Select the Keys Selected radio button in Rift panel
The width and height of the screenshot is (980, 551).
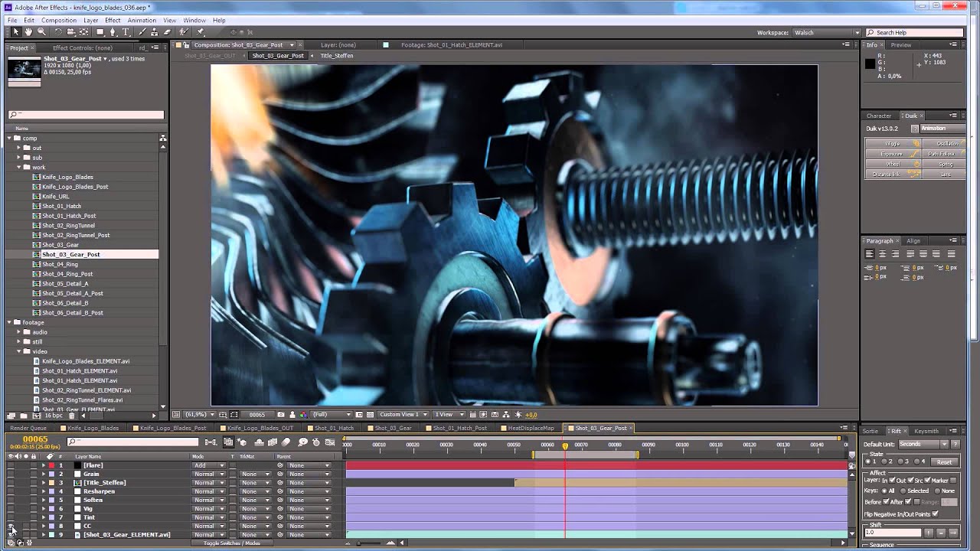tap(901, 491)
